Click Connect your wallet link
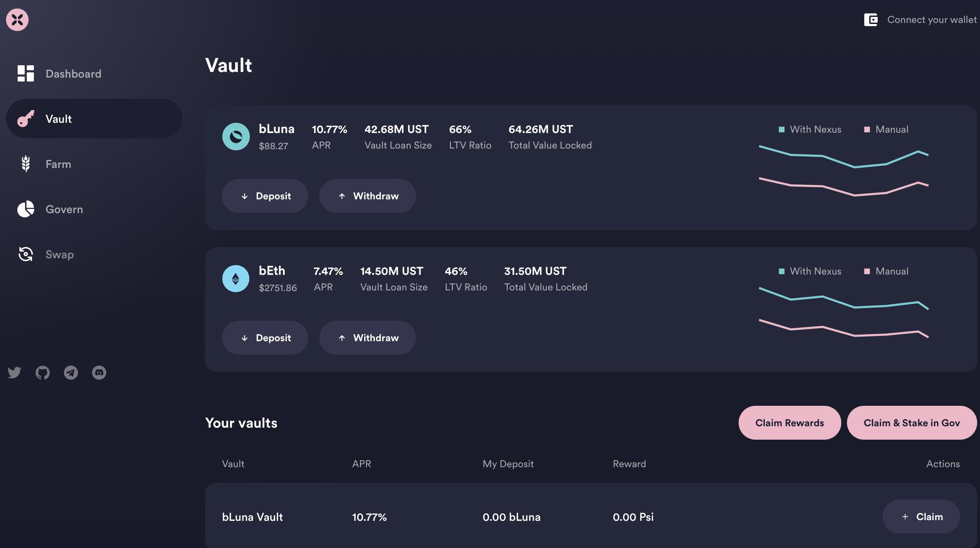 [932, 20]
